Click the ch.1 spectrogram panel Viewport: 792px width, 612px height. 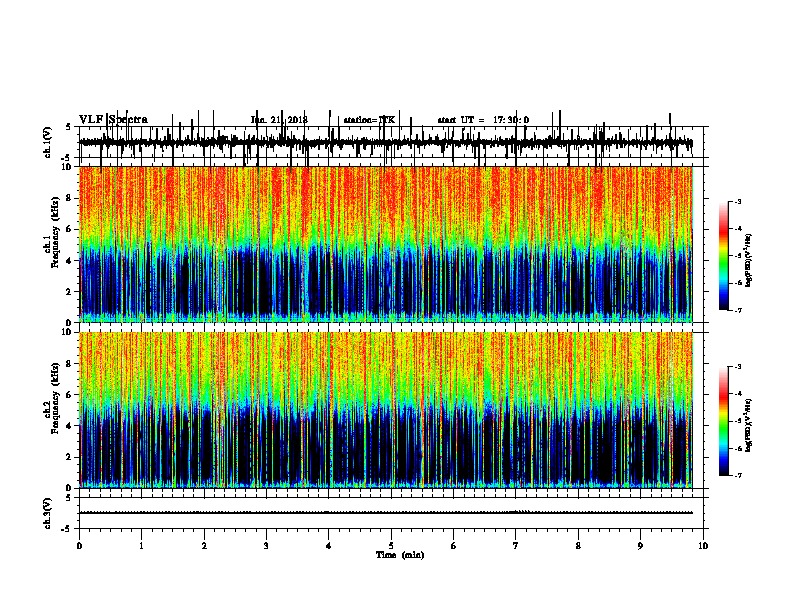click(x=386, y=244)
